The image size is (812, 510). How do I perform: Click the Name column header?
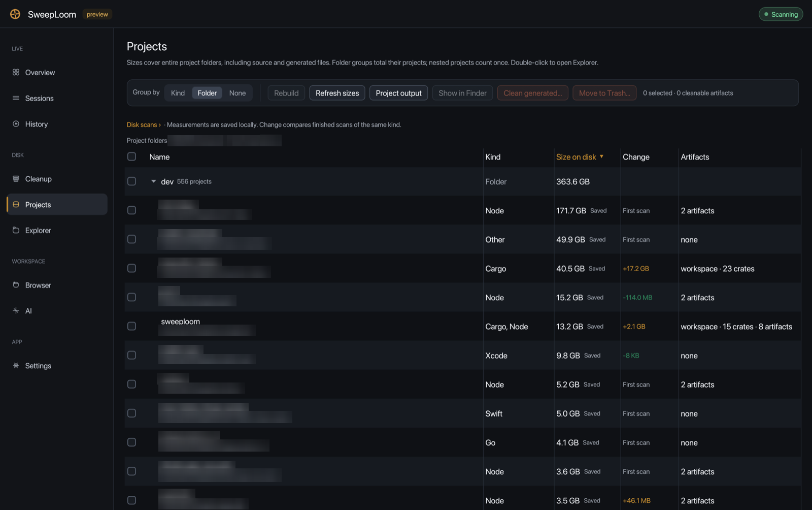click(159, 157)
